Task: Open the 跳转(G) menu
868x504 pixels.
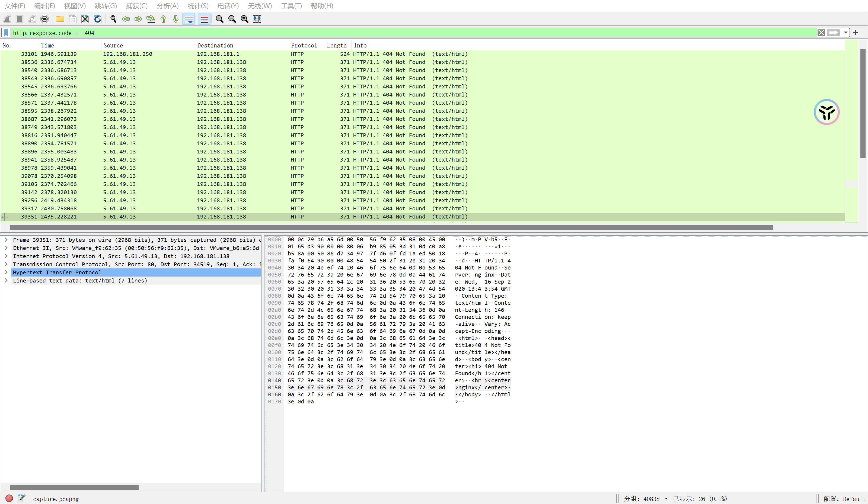Action: pos(106,6)
